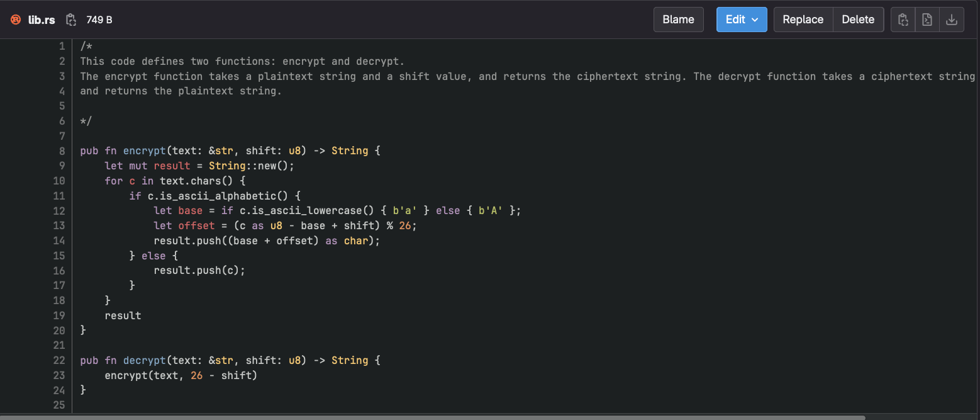The height and width of the screenshot is (420, 980).
Task: Select line number 22 where decrypt starts
Action: click(58, 360)
